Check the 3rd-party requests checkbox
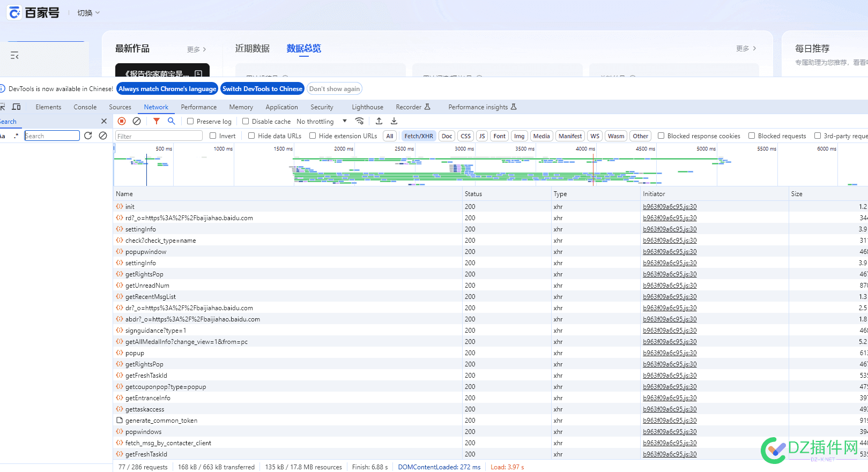 pyautogui.click(x=818, y=136)
